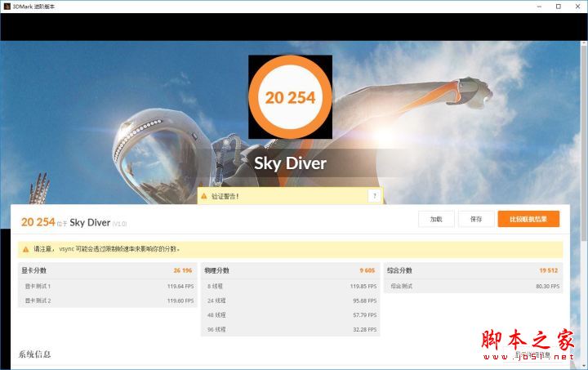Click the 加载 button
Image resolution: width=588 pixels, height=370 pixels.
point(436,219)
